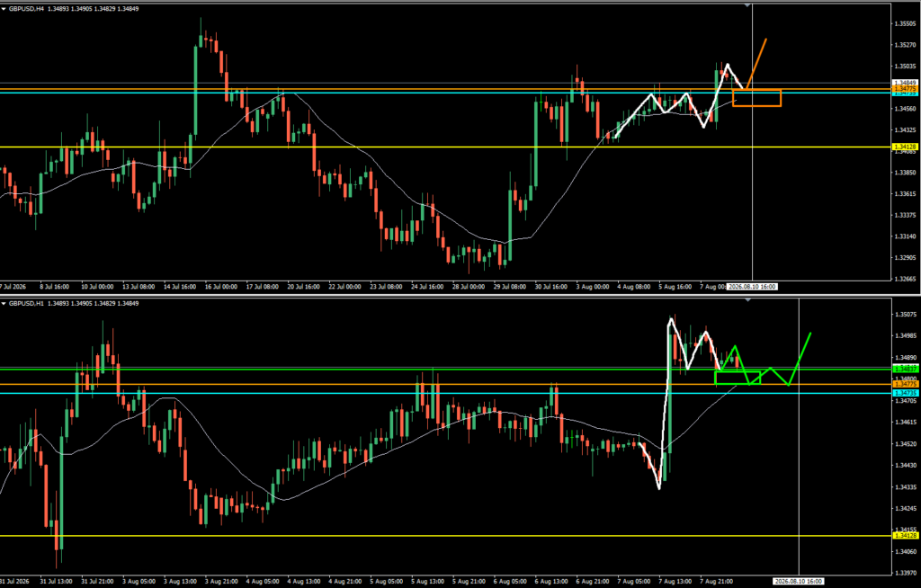This screenshot has height=588, width=921.
Task: Click the 30 Jul 16:00 time label
Action: pos(551,287)
